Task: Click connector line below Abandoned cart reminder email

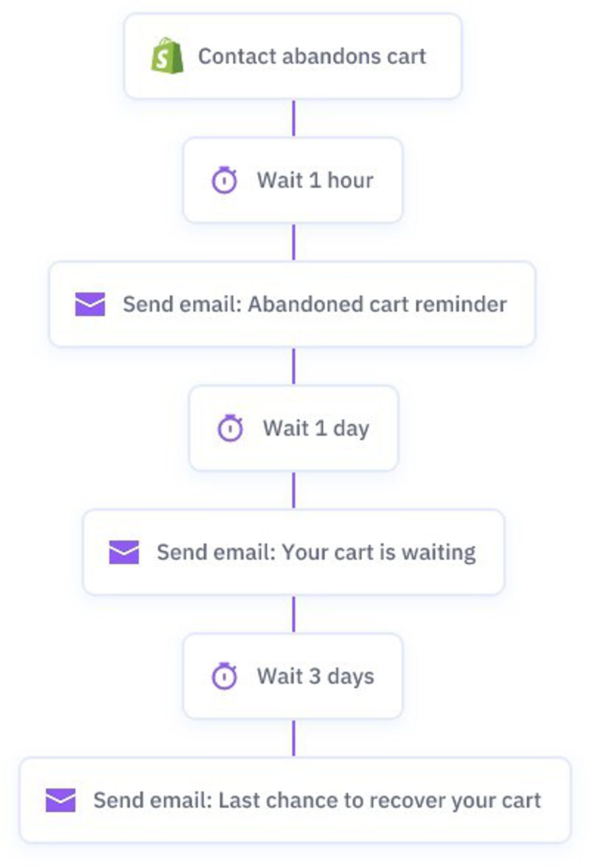Action: [294, 366]
